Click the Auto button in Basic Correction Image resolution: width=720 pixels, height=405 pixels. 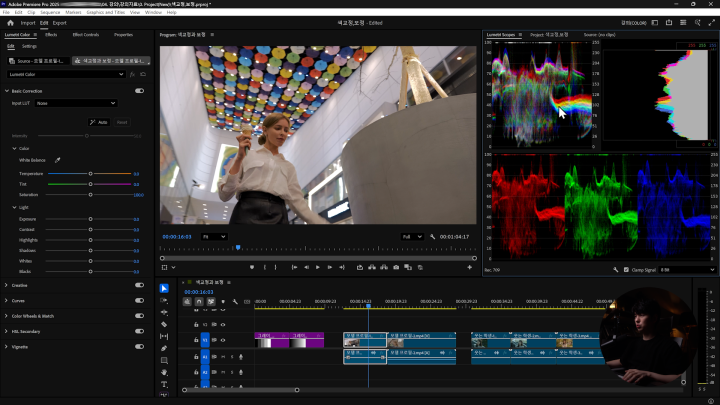point(98,122)
